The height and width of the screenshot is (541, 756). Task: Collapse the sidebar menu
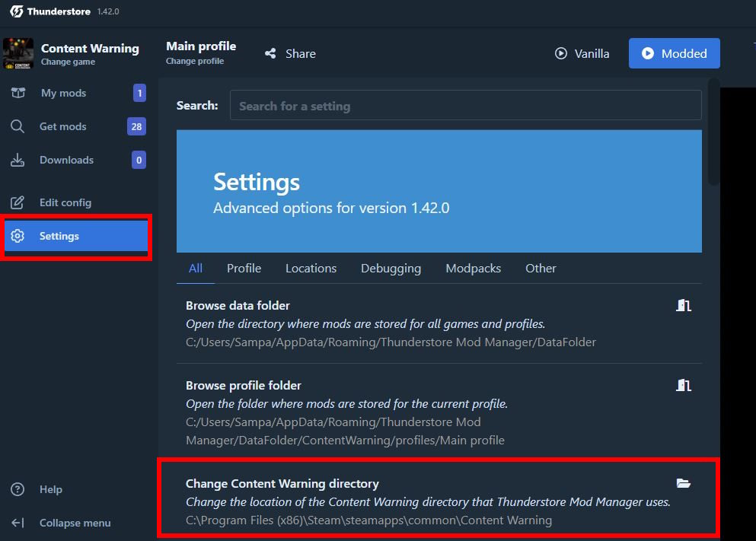coord(18,523)
